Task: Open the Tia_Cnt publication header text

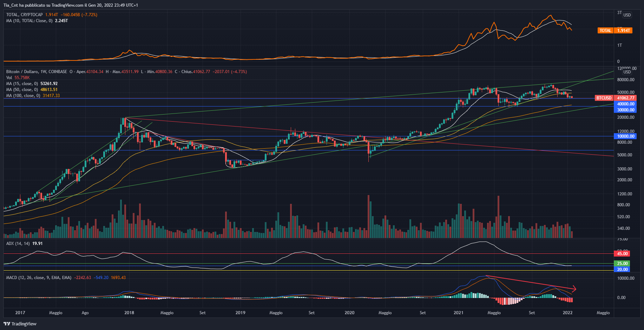Action: [x=71, y=5]
